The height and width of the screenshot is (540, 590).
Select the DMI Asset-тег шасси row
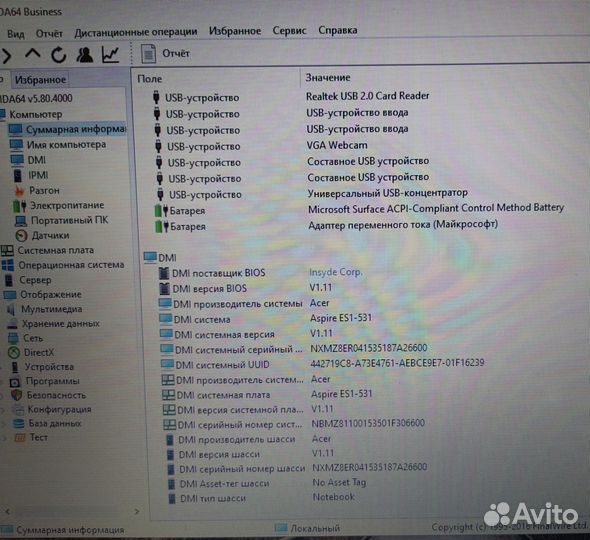267,483
